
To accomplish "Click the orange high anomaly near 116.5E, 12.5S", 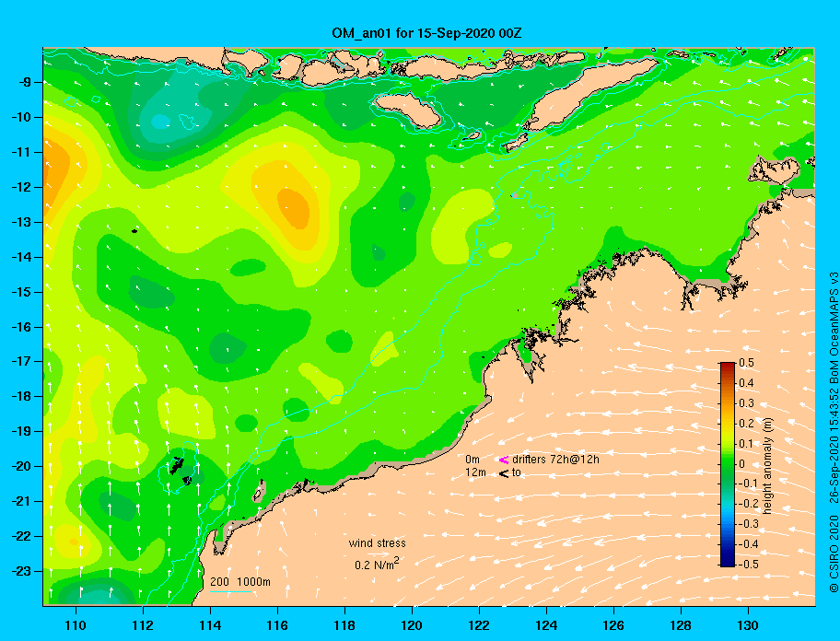I will [294, 208].
